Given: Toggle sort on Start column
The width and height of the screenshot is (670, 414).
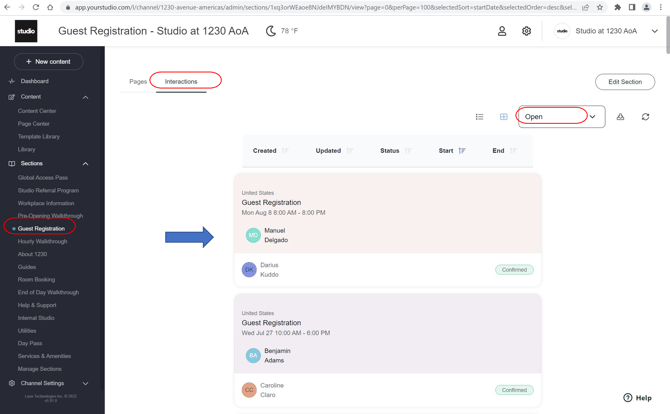Looking at the screenshot, I should coord(452,151).
